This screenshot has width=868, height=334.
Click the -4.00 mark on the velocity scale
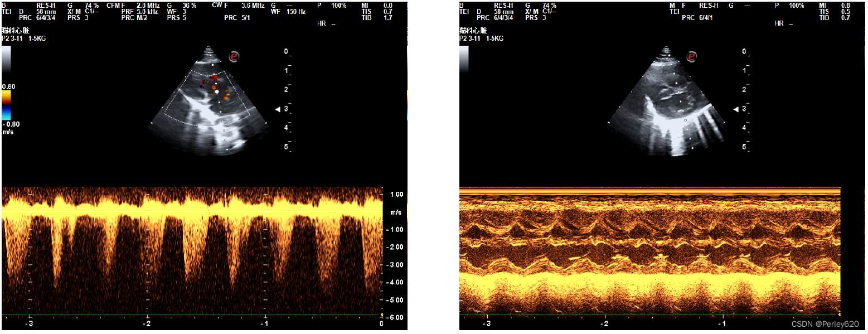pos(395,282)
